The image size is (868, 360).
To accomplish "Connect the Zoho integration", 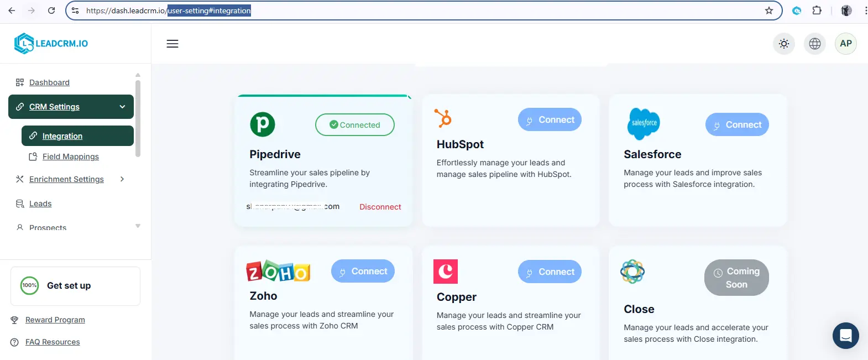I will pos(363,271).
